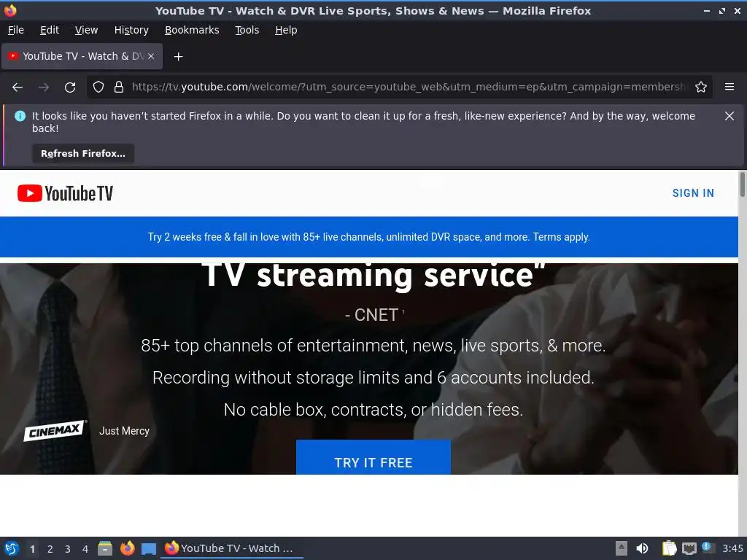
Task: Click the 'Just Mercy' title text
Action: [x=124, y=431]
